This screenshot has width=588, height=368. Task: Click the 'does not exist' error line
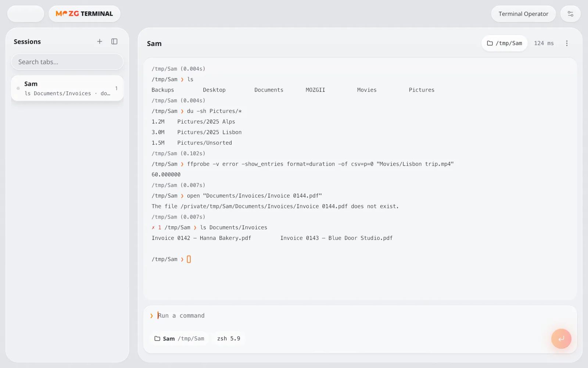click(275, 206)
